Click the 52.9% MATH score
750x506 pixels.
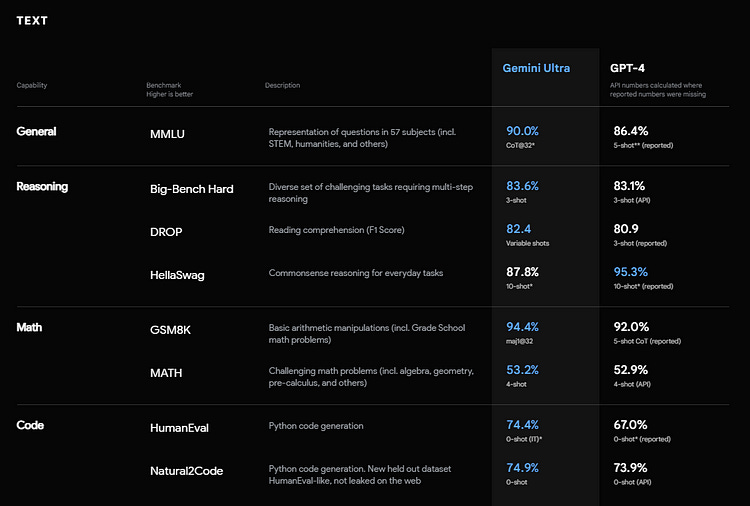(x=630, y=370)
